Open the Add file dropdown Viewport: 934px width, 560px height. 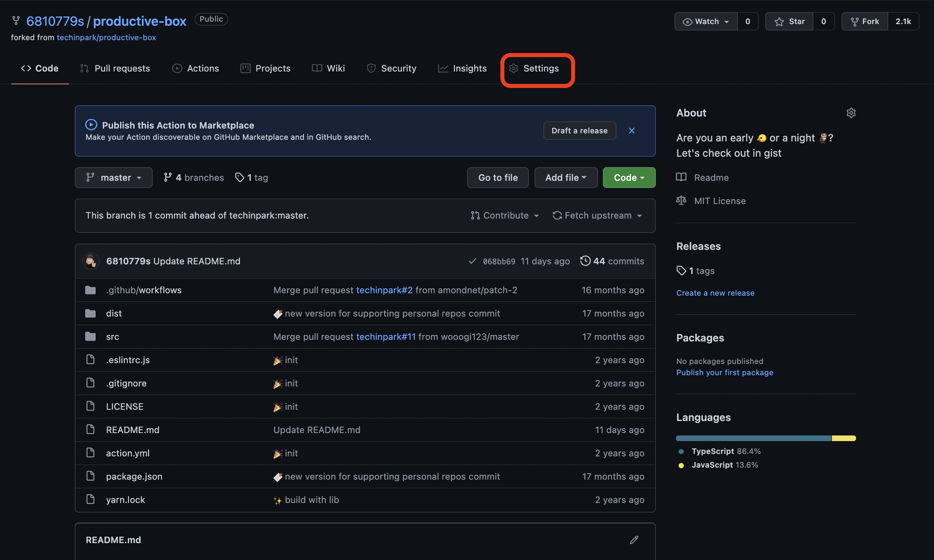[x=565, y=178]
